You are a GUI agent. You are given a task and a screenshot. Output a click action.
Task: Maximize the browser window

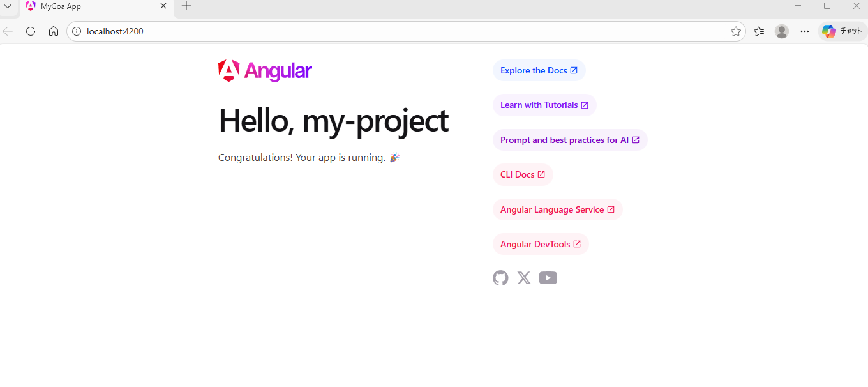tap(827, 6)
